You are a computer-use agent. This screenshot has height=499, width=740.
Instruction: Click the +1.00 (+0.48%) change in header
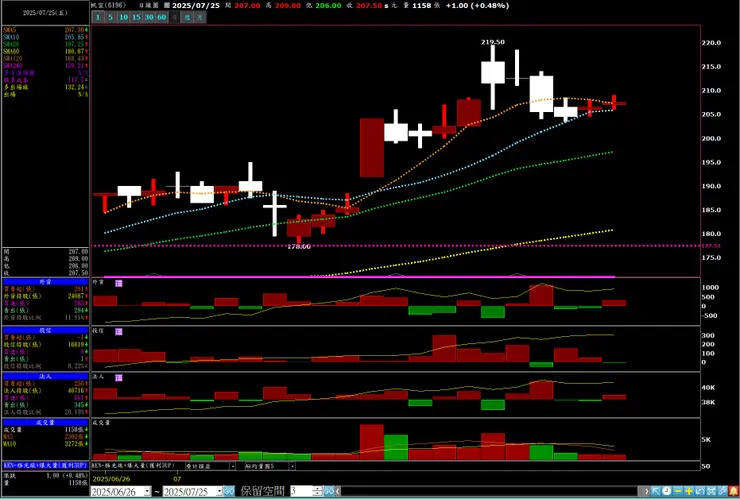point(478,6)
